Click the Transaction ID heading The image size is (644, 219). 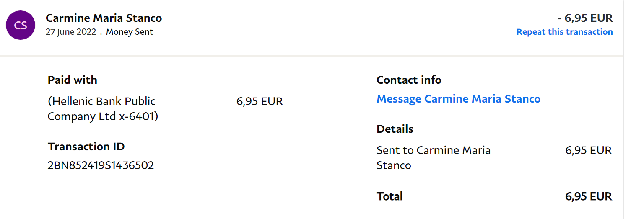pyautogui.click(x=86, y=147)
